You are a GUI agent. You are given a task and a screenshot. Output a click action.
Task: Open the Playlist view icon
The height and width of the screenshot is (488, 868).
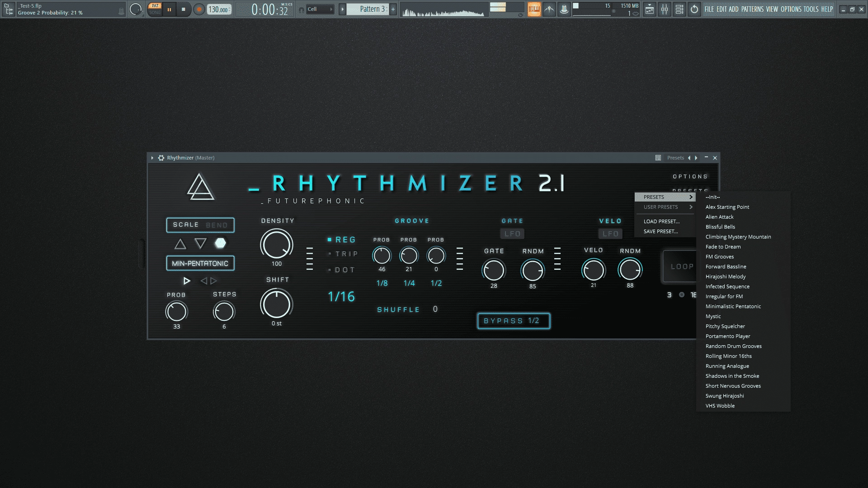coord(649,9)
